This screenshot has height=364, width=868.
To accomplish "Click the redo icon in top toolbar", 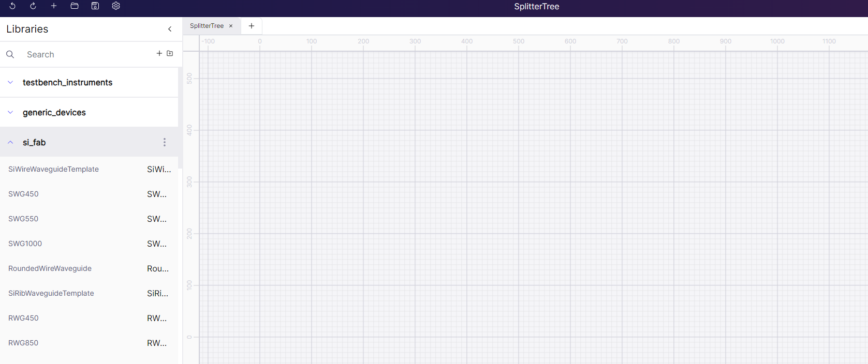I will tap(33, 6).
